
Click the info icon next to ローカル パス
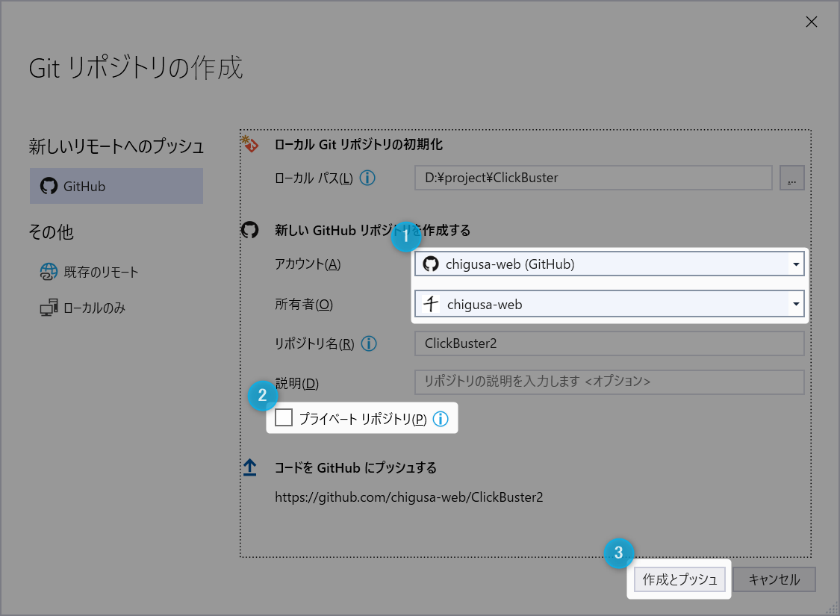[x=367, y=178]
